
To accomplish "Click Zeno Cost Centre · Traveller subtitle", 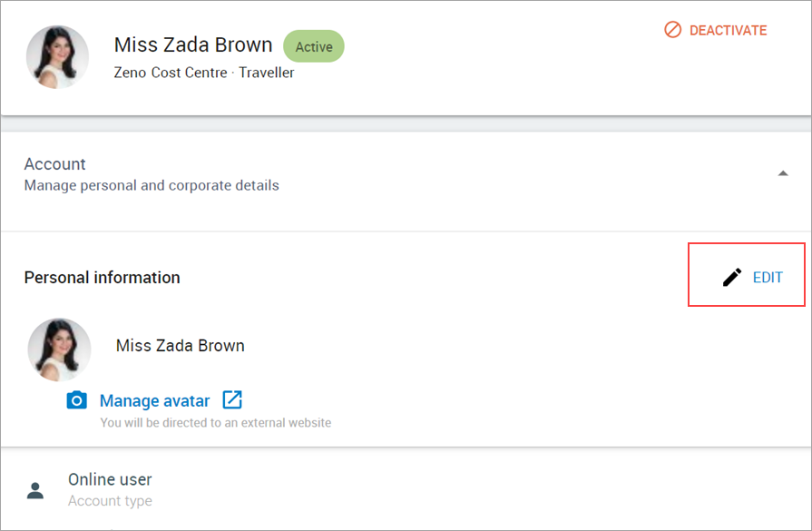I will 204,73.
